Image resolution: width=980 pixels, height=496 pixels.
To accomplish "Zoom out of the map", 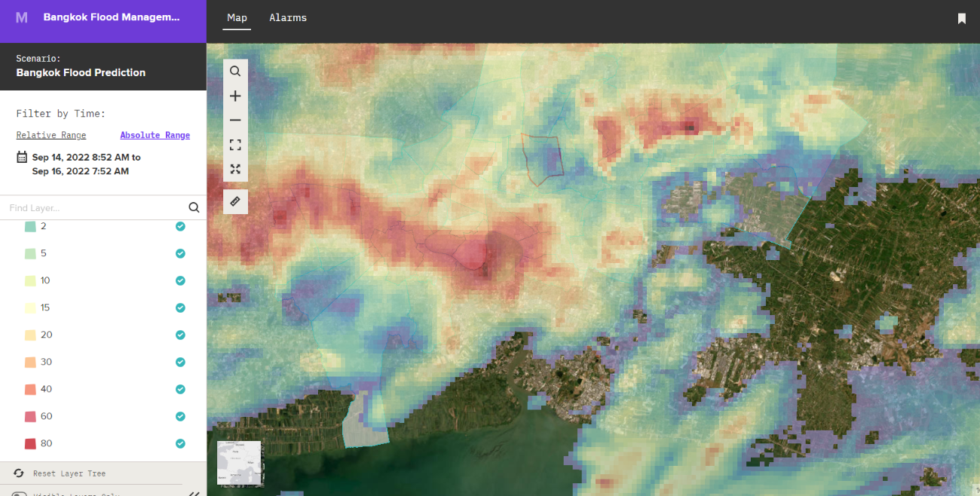I will pyautogui.click(x=235, y=121).
